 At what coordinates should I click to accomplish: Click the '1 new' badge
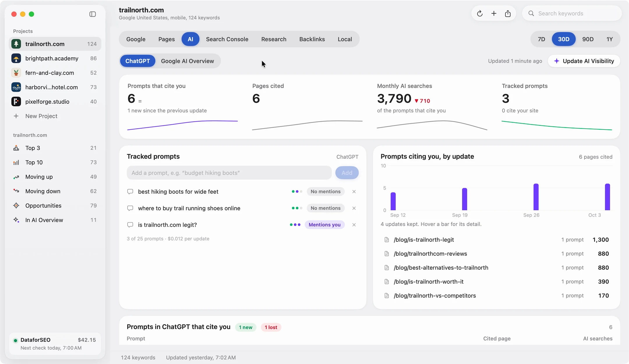coord(245,327)
